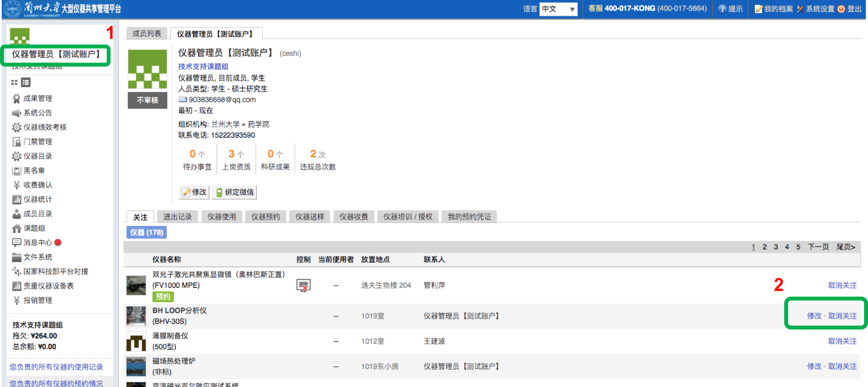Screen dimensions: 868x387
Task: Click the 尾页> last page link
Action: pos(846,247)
